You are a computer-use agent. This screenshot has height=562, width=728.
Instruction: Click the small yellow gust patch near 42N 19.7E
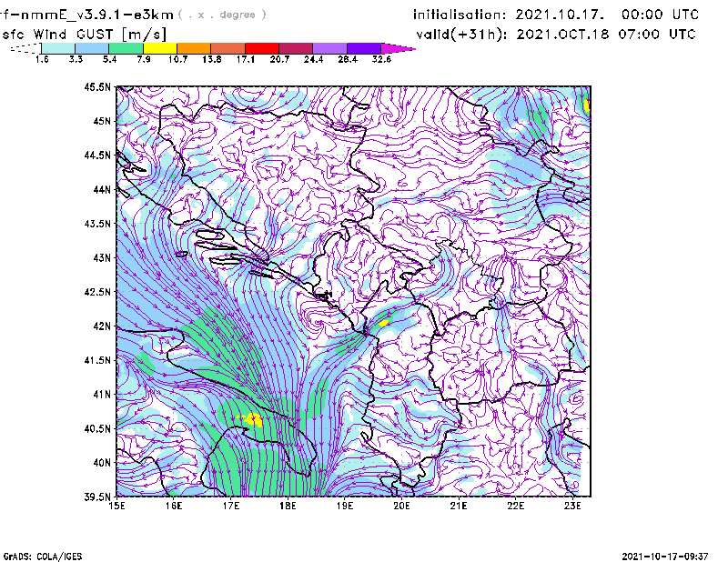[384, 323]
